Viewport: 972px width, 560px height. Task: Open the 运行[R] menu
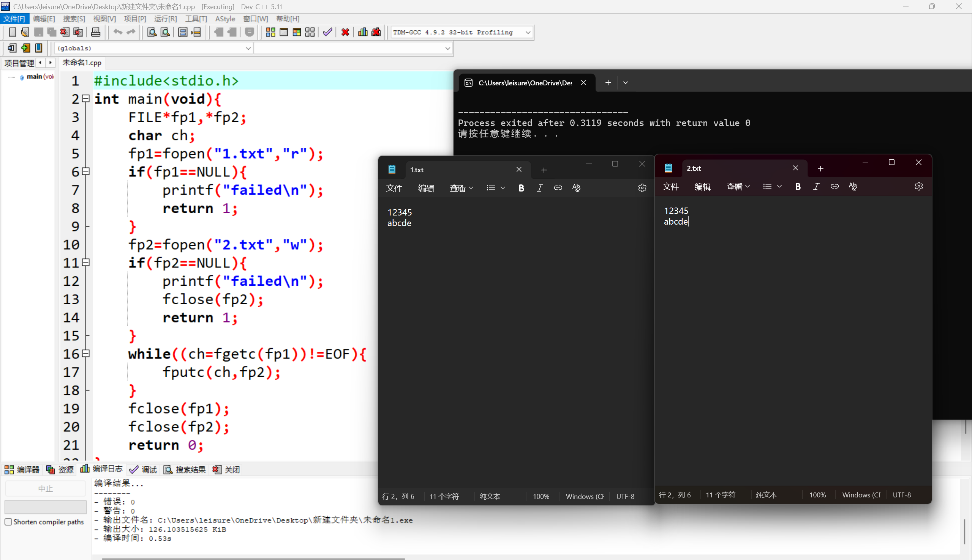pos(165,19)
